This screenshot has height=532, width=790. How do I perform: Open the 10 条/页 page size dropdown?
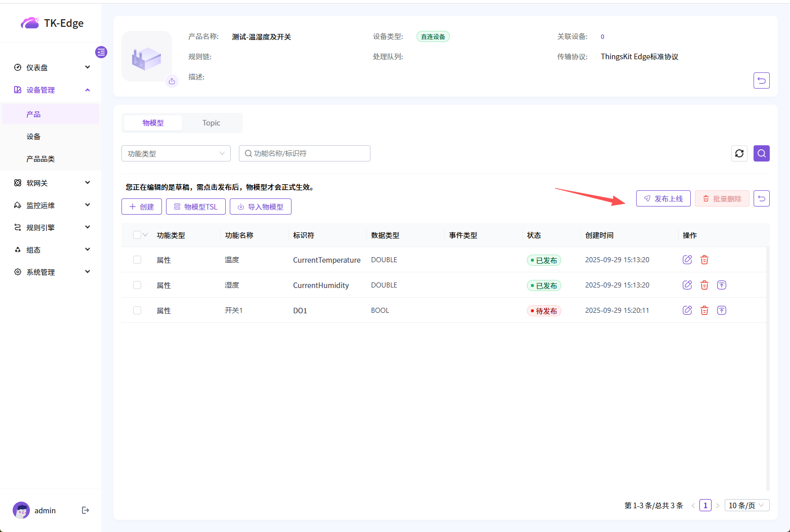coord(746,505)
